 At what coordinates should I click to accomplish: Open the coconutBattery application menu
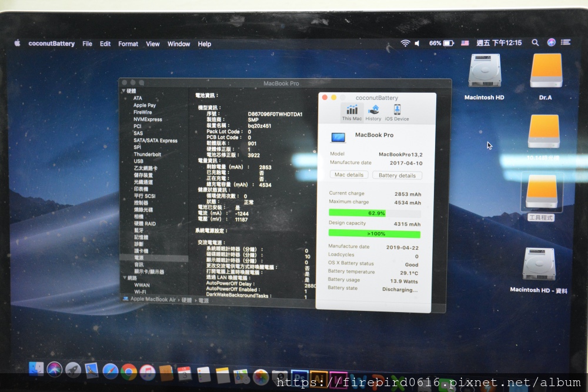tap(51, 43)
